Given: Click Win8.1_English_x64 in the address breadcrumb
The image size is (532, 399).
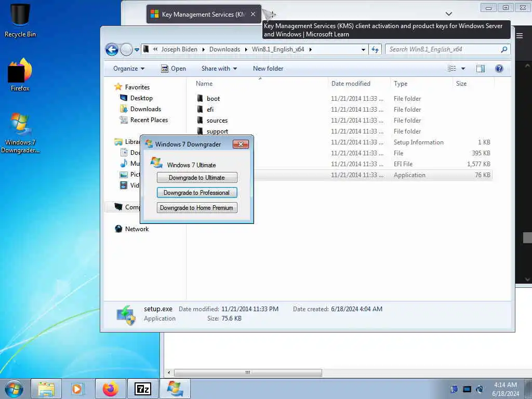Looking at the screenshot, I should click(x=278, y=49).
